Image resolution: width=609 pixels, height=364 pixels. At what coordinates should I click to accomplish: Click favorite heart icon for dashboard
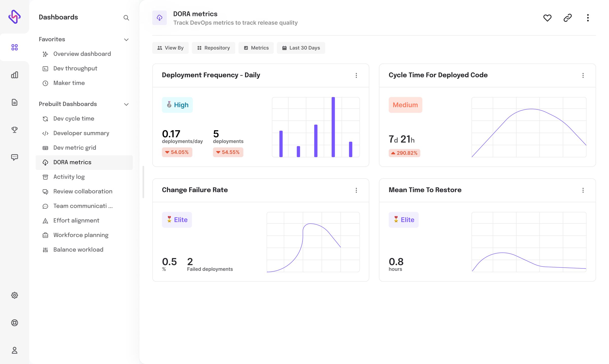(547, 18)
